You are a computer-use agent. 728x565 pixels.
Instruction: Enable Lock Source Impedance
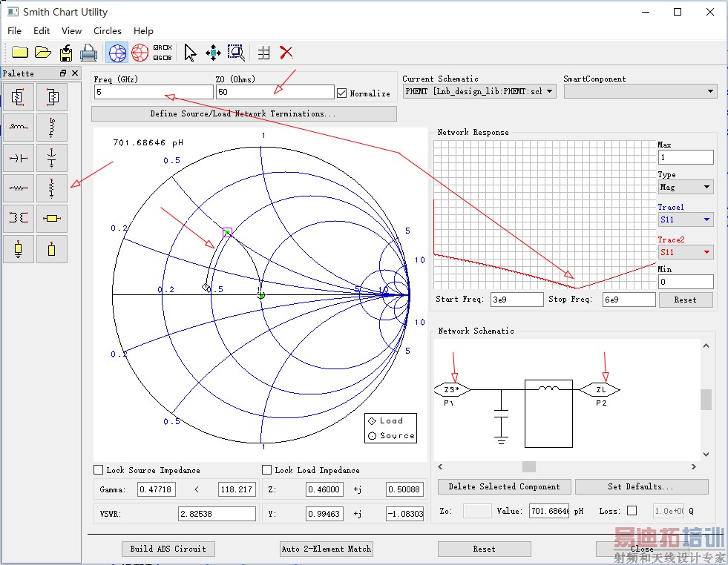tap(99, 470)
